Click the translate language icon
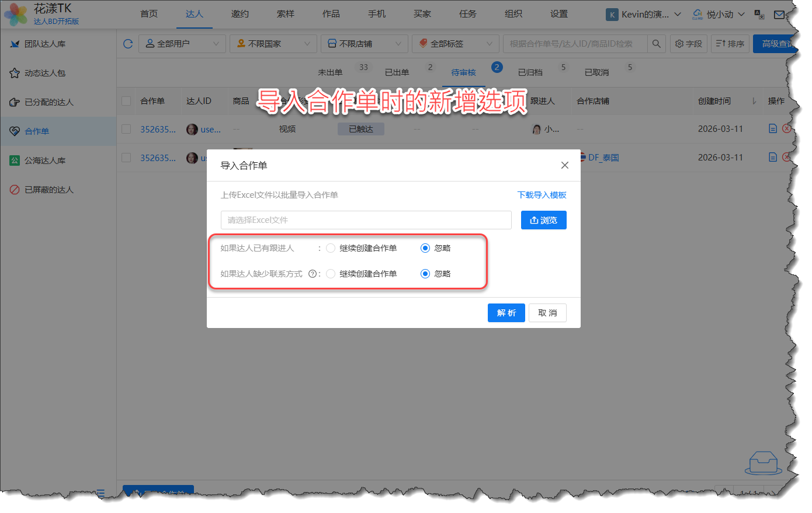Screen dimensions: 812x513 759,15
